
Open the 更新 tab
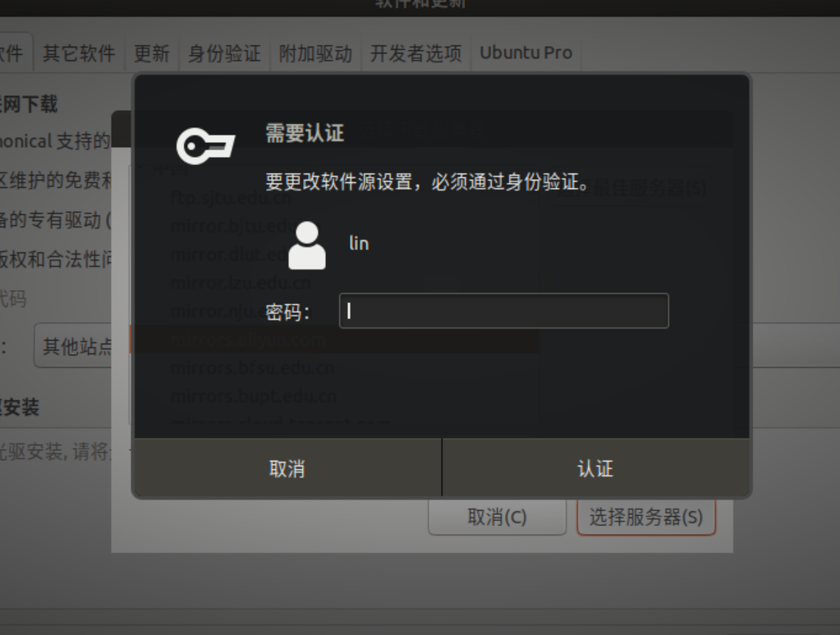152,53
